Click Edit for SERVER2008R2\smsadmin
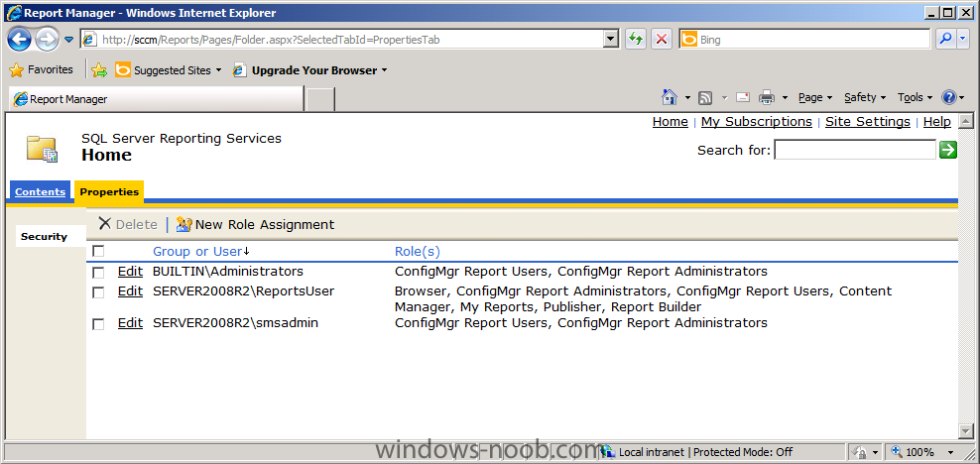Image resolution: width=980 pixels, height=464 pixels. pos(130,323)
